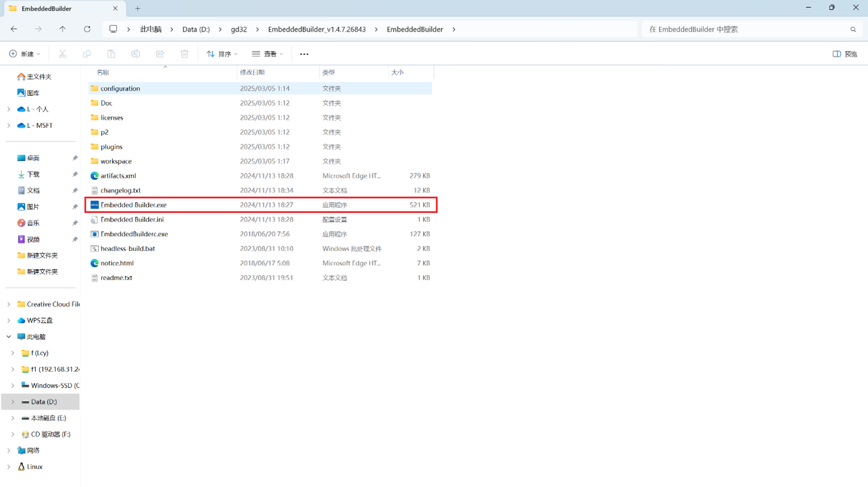Viewport: 868px width, 487px height.
Task: Open the 查看 (View) dropdown menu
Action: coord(268,54)
